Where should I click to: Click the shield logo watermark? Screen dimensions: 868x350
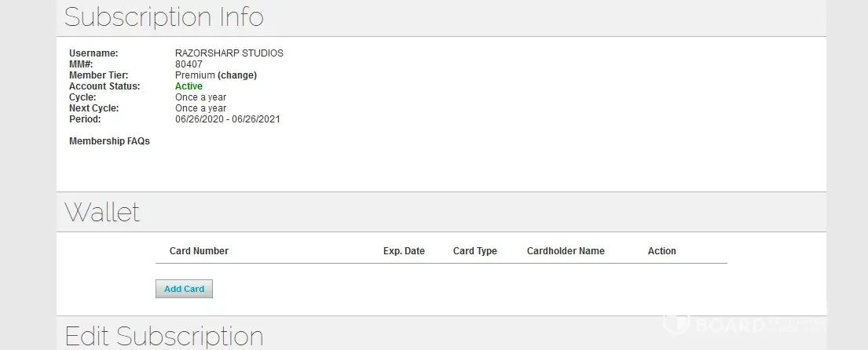click(x=675, y=323)
